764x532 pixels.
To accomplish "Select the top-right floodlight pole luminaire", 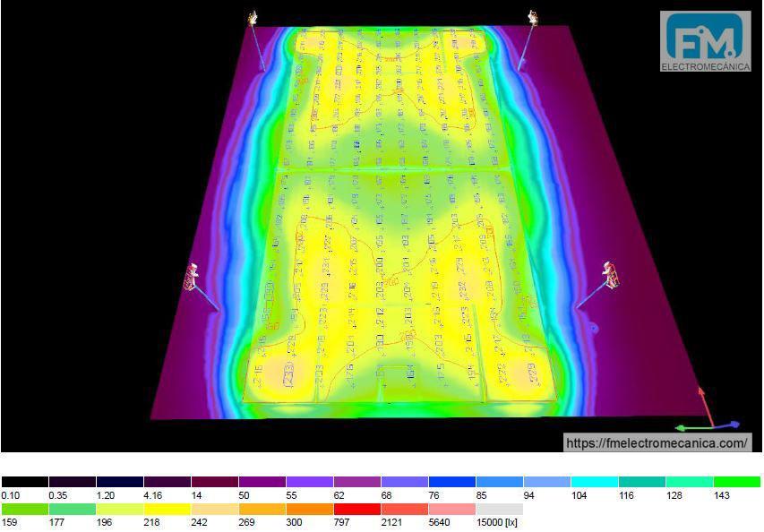I will [x=533, y=18].
